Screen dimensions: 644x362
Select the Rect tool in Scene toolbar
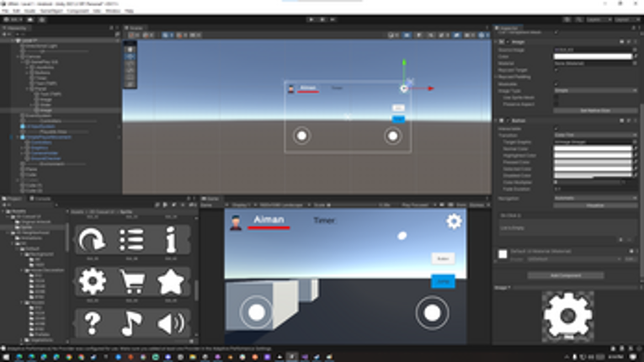tap(130, 77)
